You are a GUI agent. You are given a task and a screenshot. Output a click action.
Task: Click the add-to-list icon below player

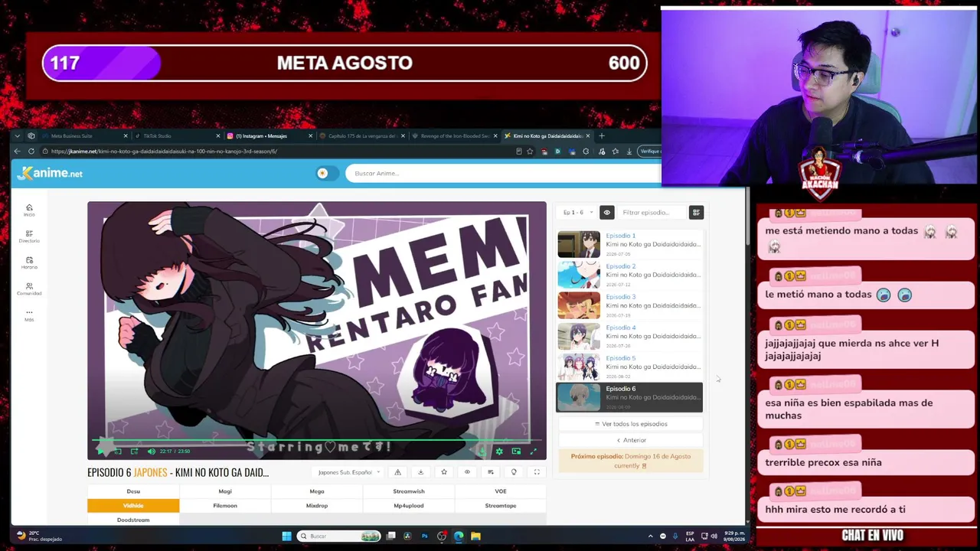pyautogui.click(x=491, y=472)
